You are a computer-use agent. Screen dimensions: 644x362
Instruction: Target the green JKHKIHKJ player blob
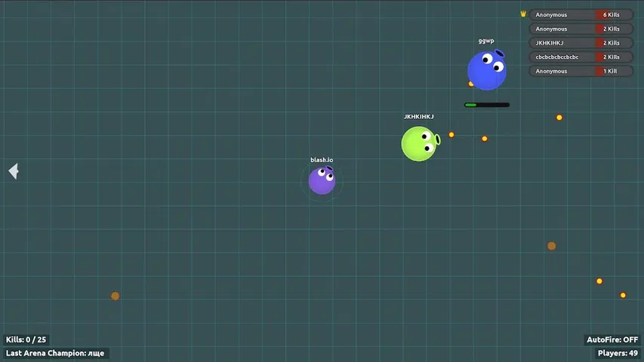tap(418, 143)
